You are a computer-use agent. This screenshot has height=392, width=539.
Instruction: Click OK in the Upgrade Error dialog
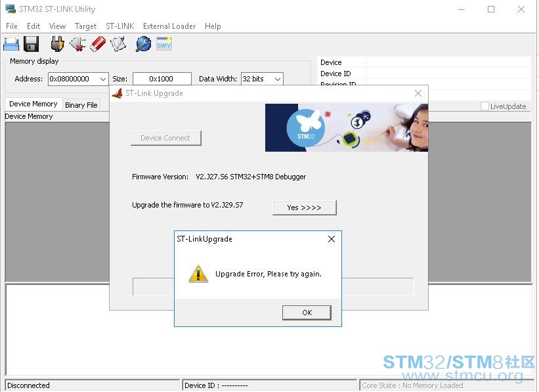pyautogui.click(x=307, y=313)
